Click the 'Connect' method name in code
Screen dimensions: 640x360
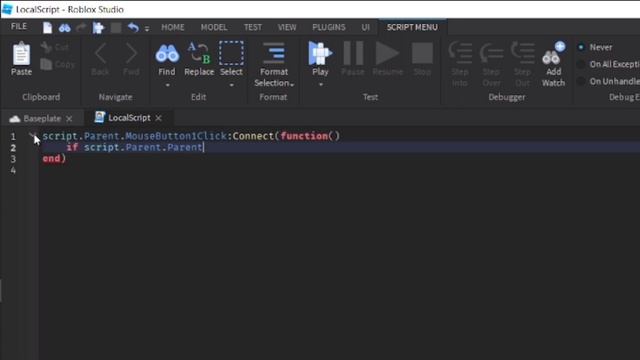[253, 136]
